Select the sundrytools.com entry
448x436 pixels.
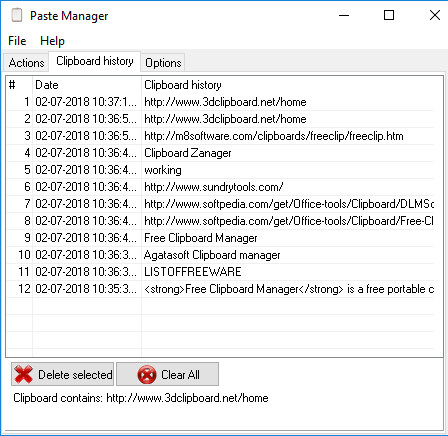click(220, 187)
